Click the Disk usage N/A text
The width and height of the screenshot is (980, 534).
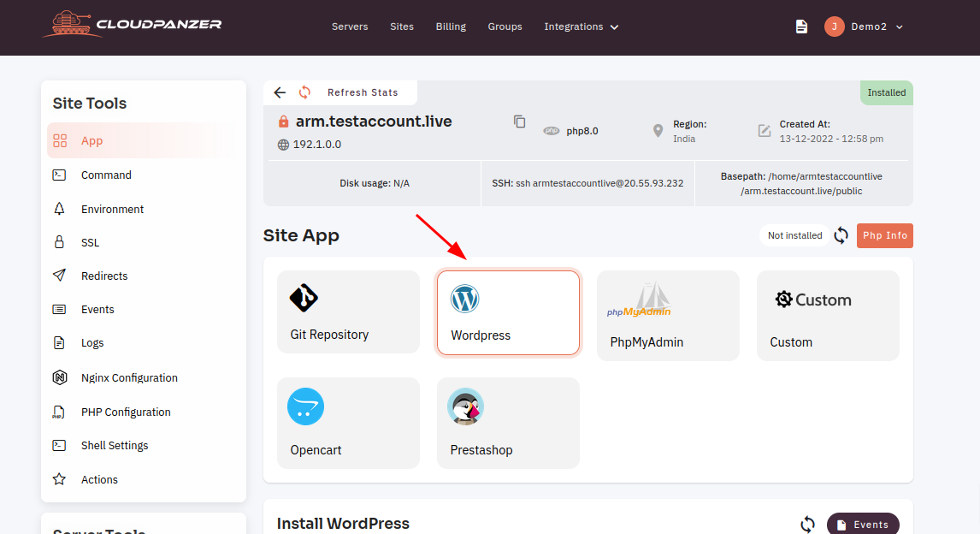click(375, 183)
